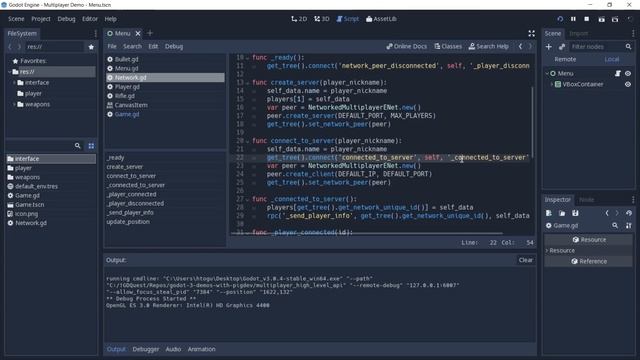Add the current folder to favorites
640x360 pixels.
(91, 47)
